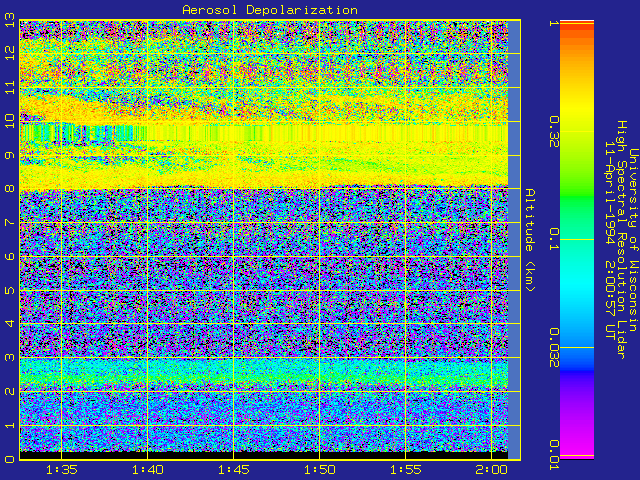
Task: Click the altitude label 10
Action: [10, 121]
